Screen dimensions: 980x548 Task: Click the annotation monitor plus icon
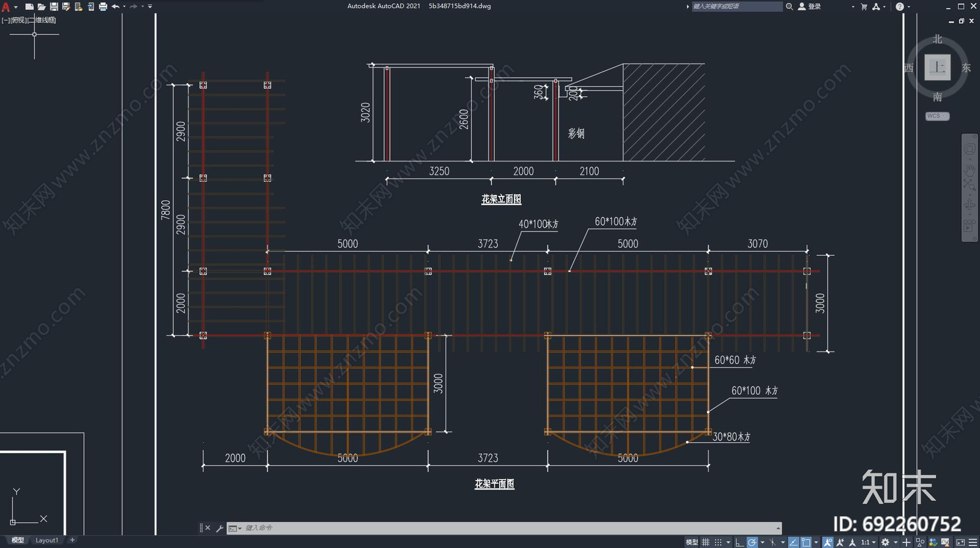coord(907,542)
